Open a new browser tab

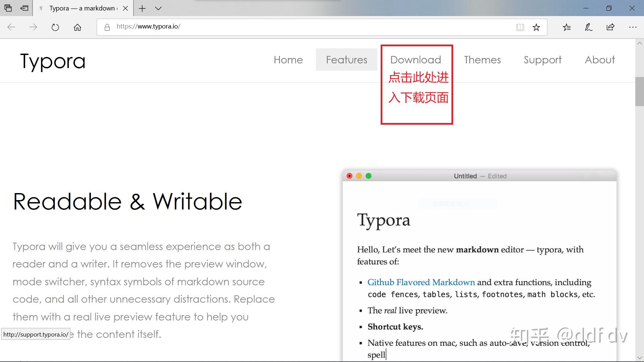pyautogui.click(x=142, y=8)
